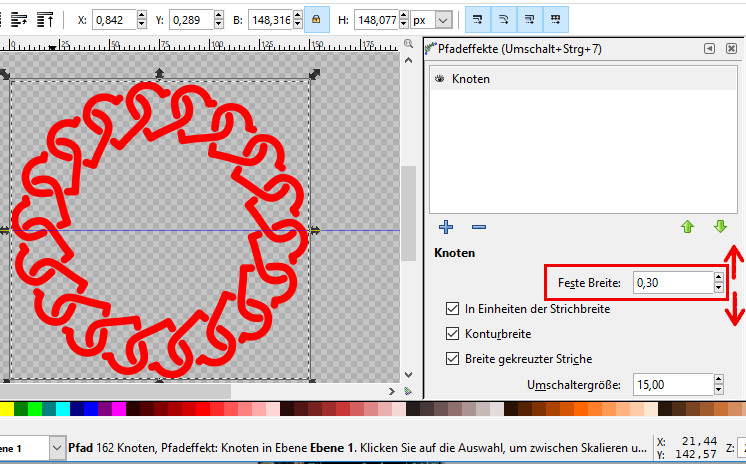This screenshot has width=746, height=464.
Task: Toggle scale rounded corners with rectangles
Action: click(x=503, y=20)
